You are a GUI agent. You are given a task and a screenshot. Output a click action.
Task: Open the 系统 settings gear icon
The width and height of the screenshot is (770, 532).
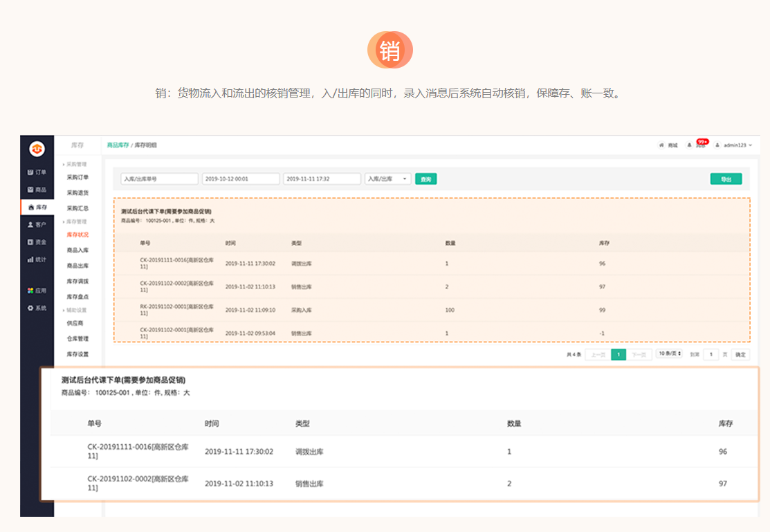point(30,308)
